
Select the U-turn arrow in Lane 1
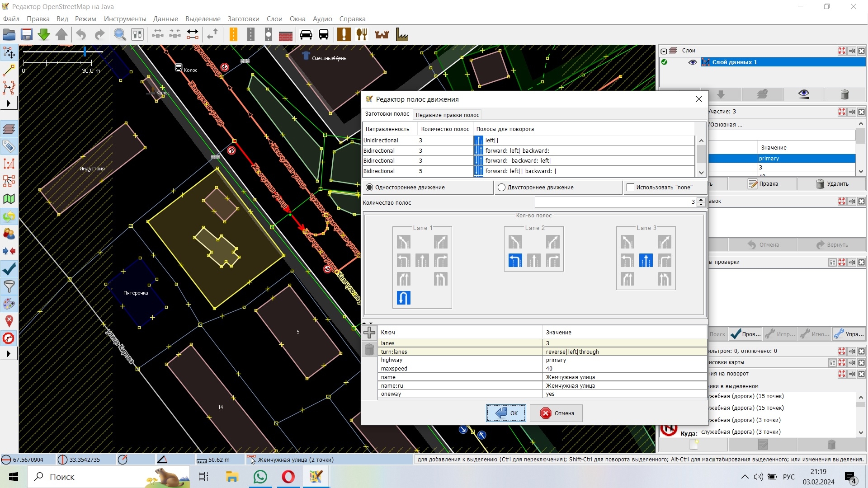403,298
